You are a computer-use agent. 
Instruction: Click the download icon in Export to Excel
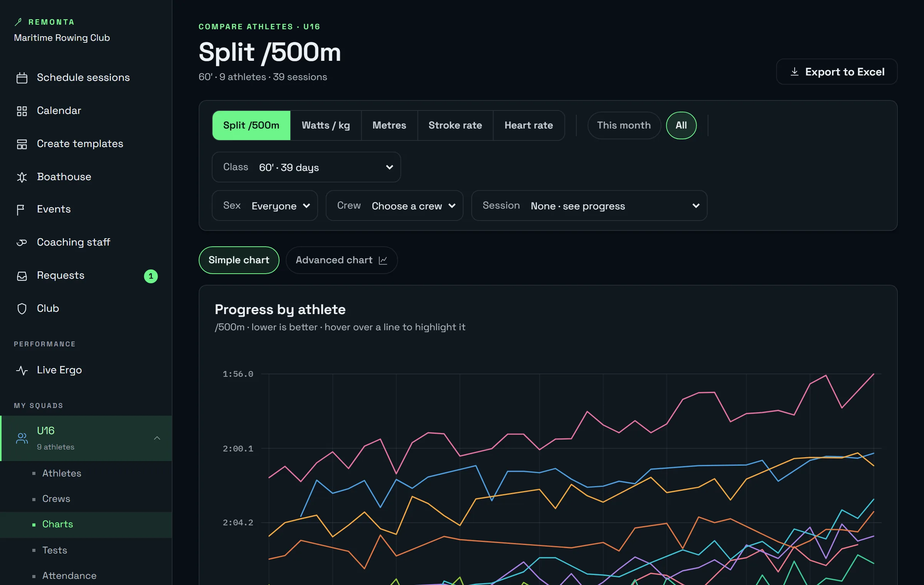point(794,72)
